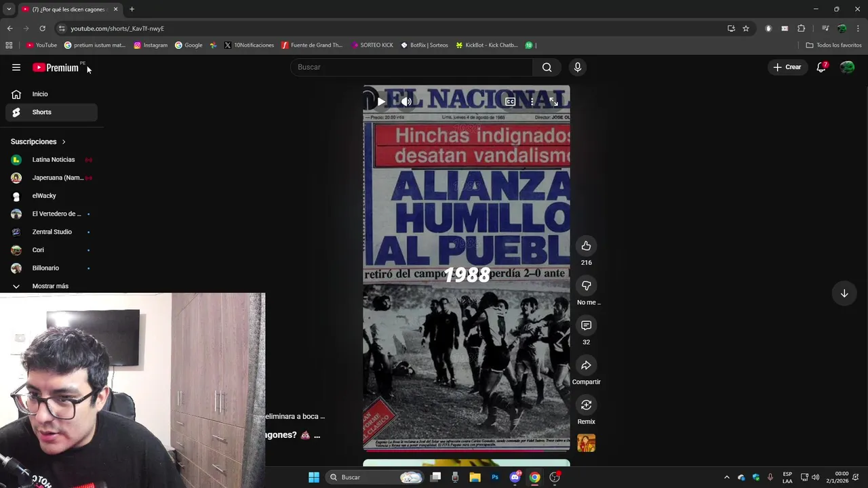Viewport: 868px width, 488px height.
Task: Open SORTEO KICK bookmark
Action: [x=372, y=45]
